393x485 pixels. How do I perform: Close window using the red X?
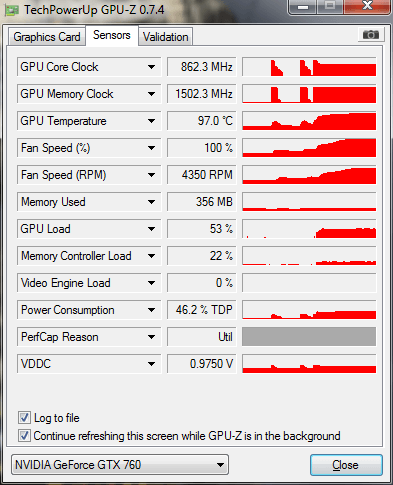tap(367, 6)
